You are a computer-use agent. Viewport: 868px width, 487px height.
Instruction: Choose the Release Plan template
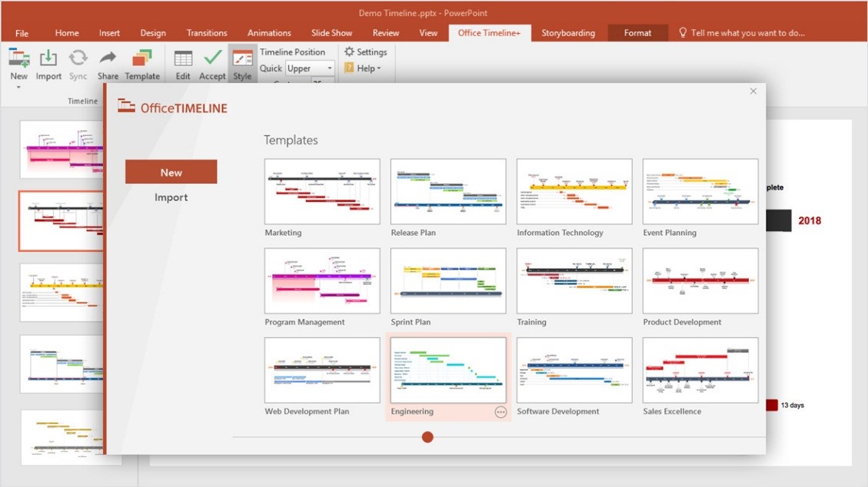(x=448, y=191)
